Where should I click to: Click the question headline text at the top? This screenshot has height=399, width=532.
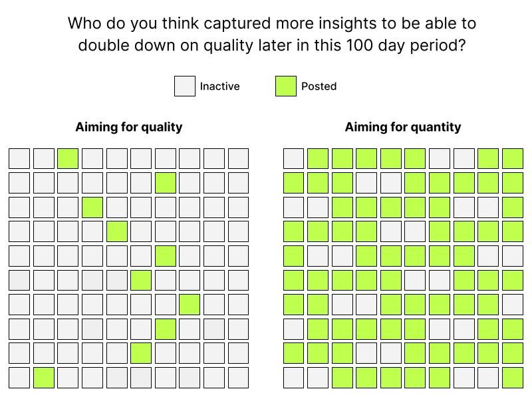click(272, 34)
